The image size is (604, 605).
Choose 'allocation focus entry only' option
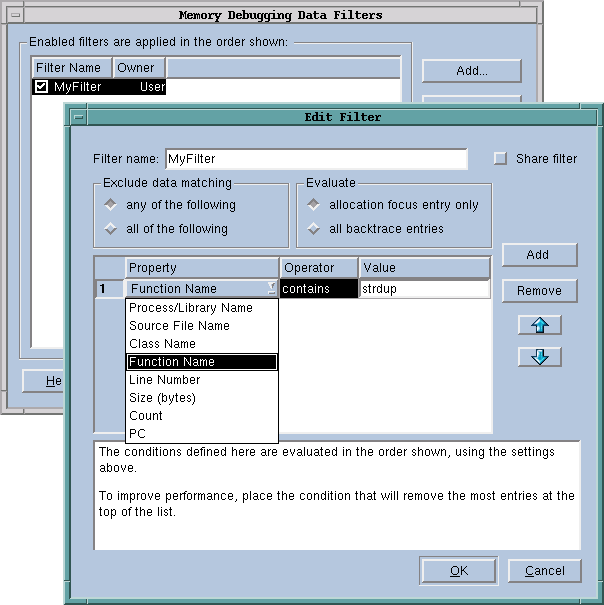point(314,205)
